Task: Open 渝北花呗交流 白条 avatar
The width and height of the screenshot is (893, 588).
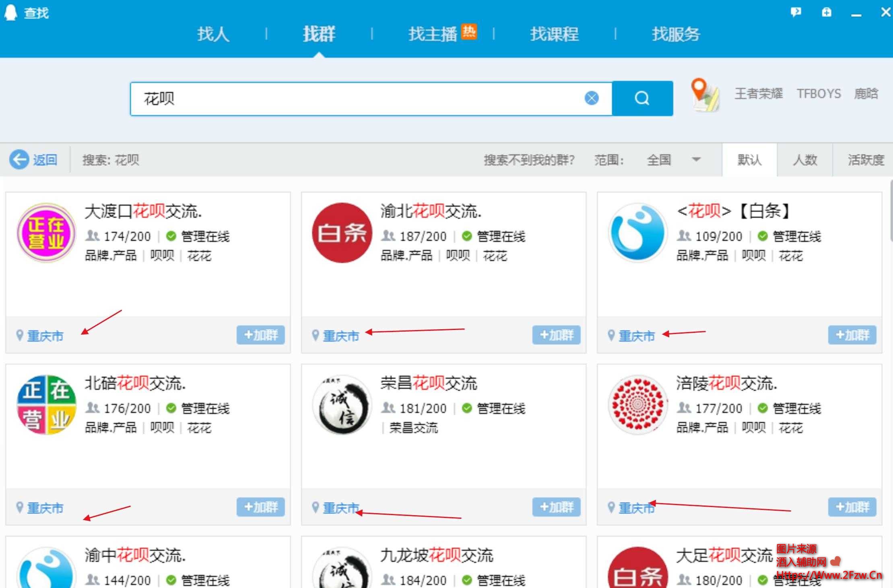Action: [342, 233]
